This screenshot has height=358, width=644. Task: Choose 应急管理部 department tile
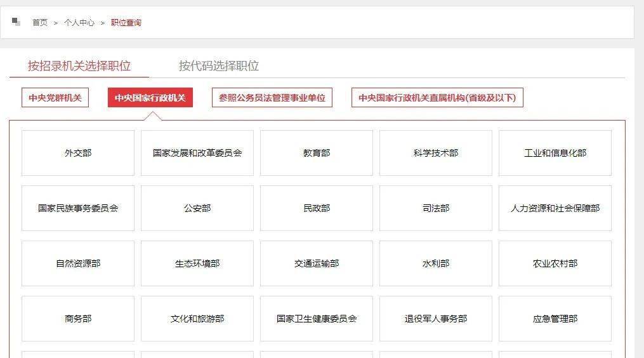click(555, 319)
